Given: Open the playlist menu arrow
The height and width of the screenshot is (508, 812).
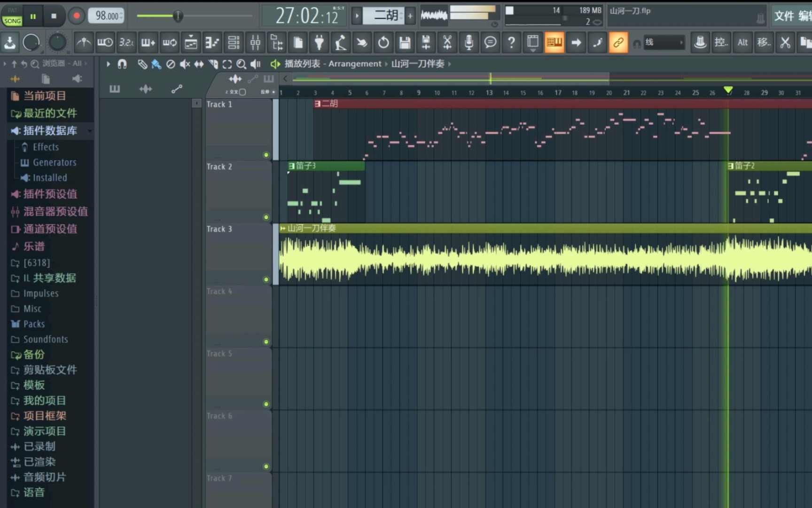Looking at the screenshot, I should (108, 64).
